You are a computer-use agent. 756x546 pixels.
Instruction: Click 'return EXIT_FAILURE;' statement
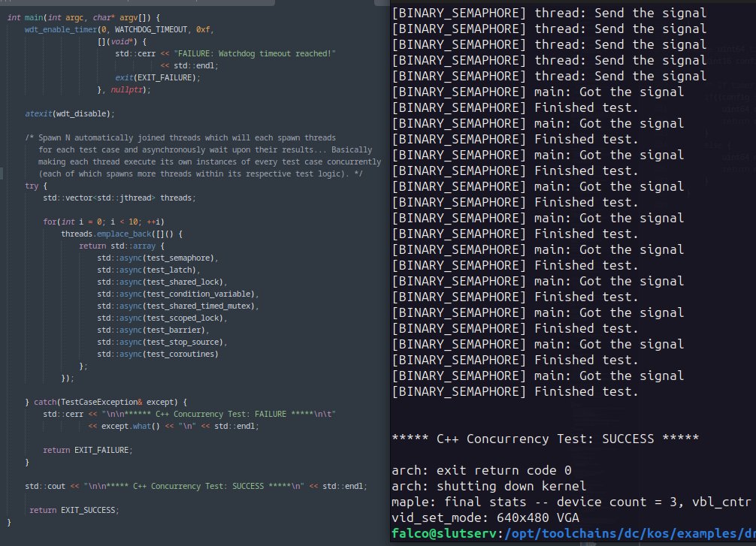coord(88,450)
